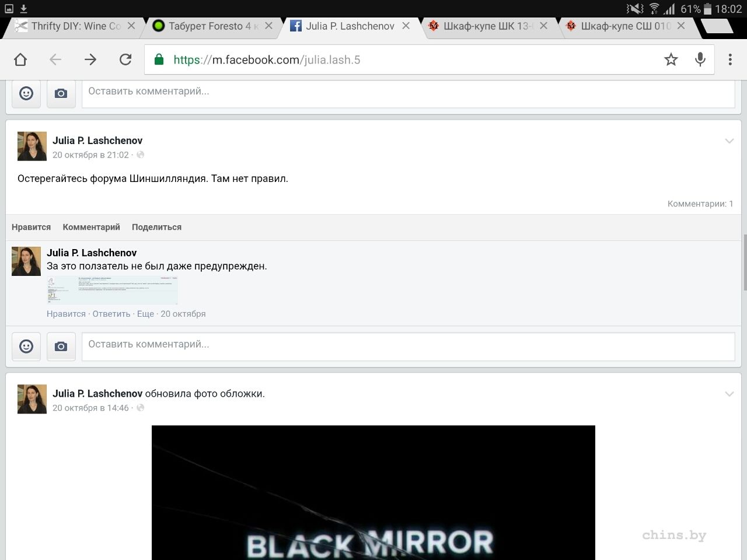
Task: Open the browser three-dot menu
Action: point(730,60)
